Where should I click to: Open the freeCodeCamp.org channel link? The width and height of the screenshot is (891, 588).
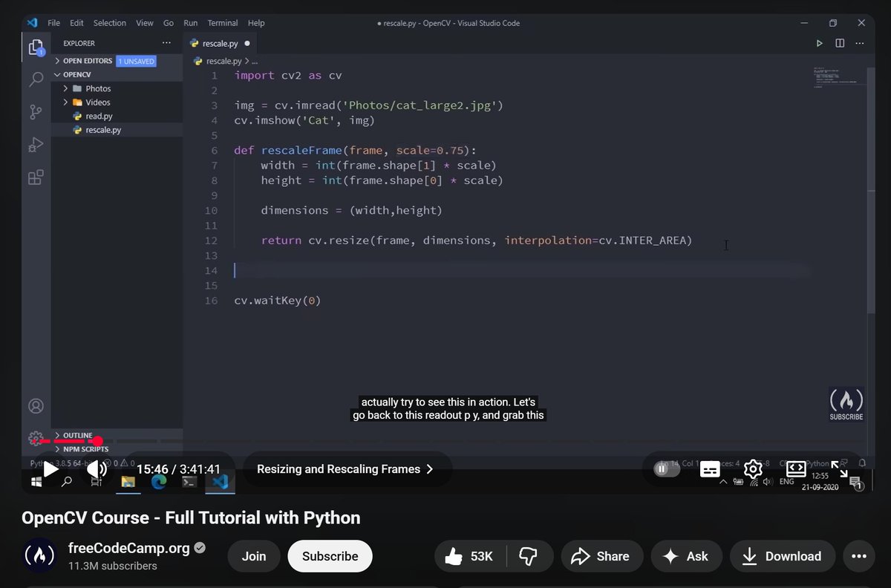pos(129,549)
